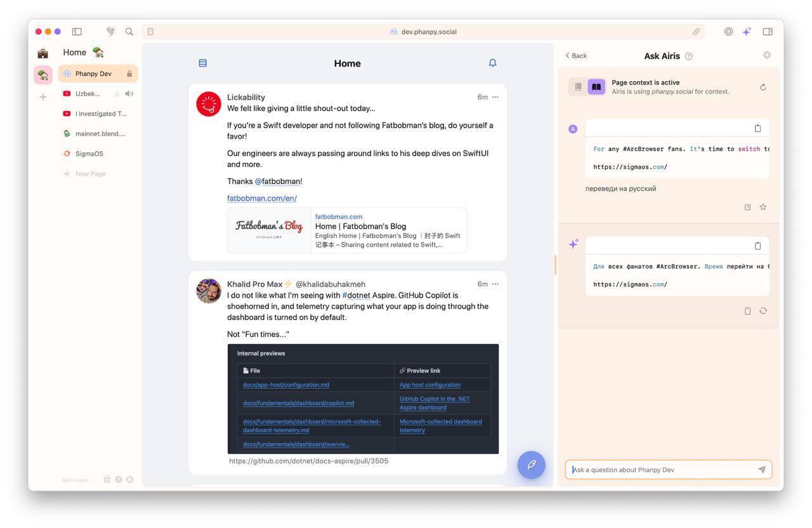This screenshot has width=812, height=528.
Task: Click the 'переведи на русский' prompt text
Action: (620, 188)
